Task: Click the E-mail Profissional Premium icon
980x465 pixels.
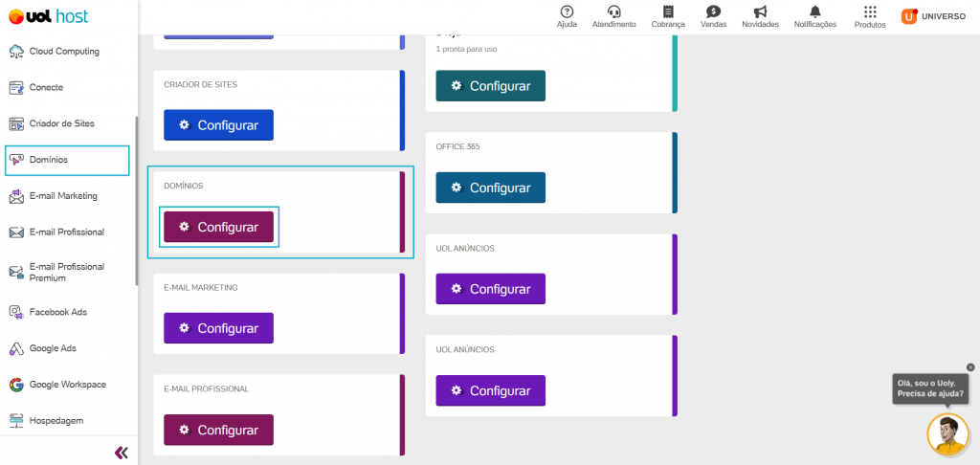Action: [16, 273]
